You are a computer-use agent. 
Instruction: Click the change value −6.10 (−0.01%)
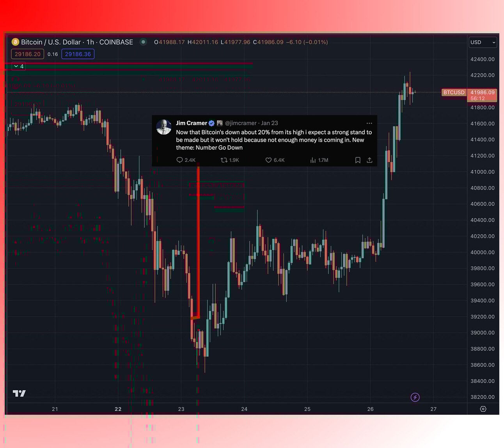(x=307, y=42)
